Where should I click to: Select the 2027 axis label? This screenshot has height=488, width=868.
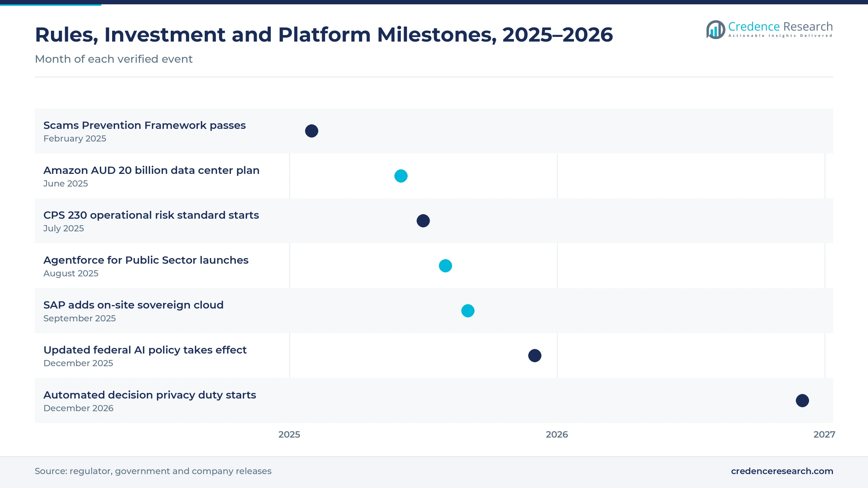[824, 435]
